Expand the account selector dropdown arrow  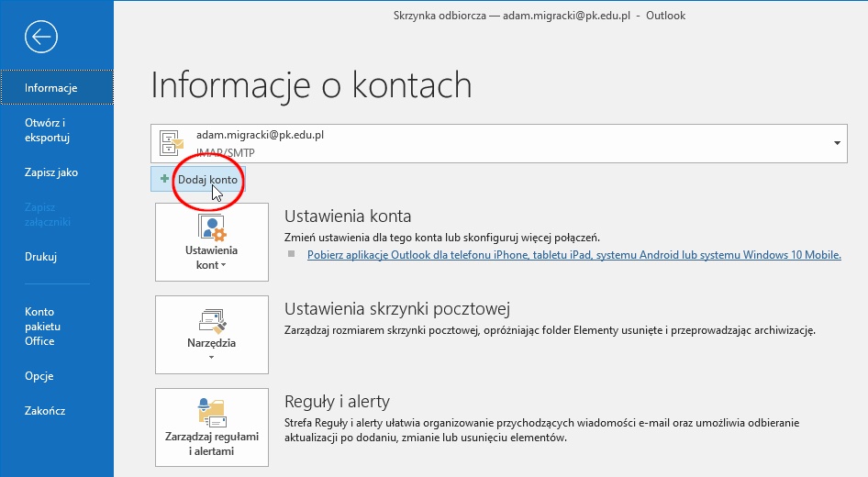click(x=837, y=144)
